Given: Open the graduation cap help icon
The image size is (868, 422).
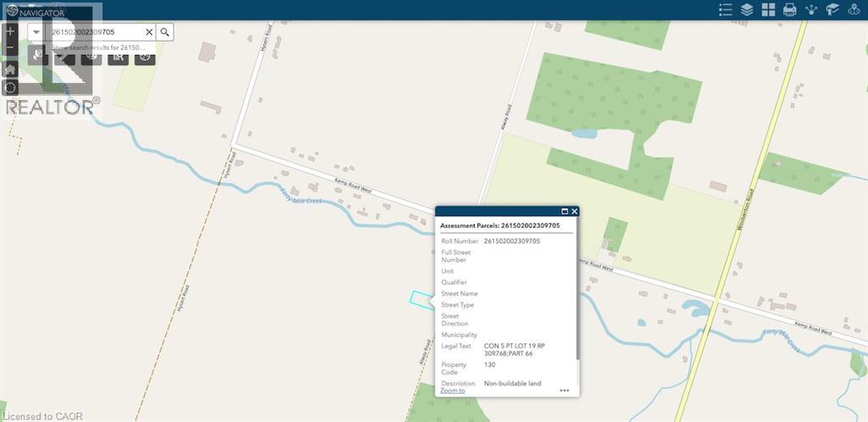Looking at the screenshot, I should 832,9.
